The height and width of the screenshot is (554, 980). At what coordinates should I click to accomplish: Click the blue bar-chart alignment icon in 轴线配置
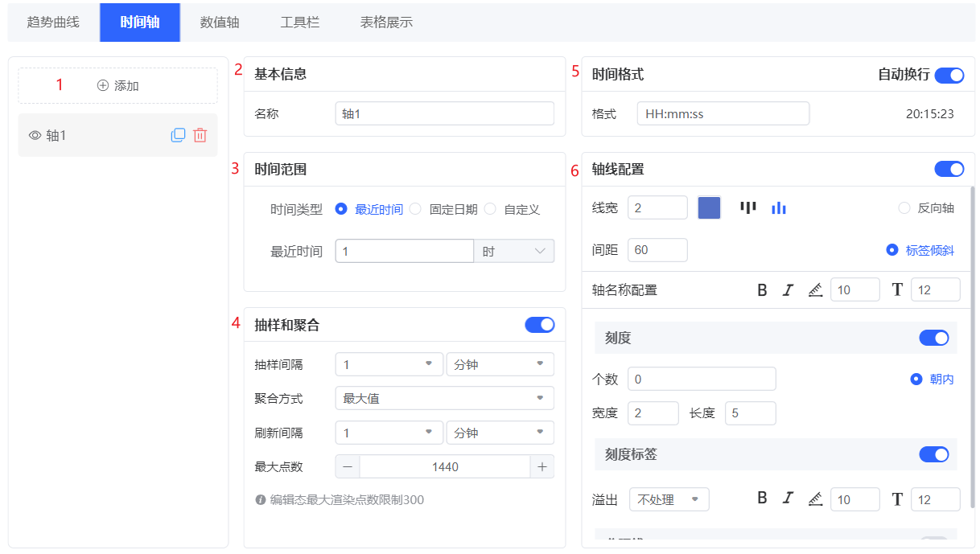pos(778,208)
